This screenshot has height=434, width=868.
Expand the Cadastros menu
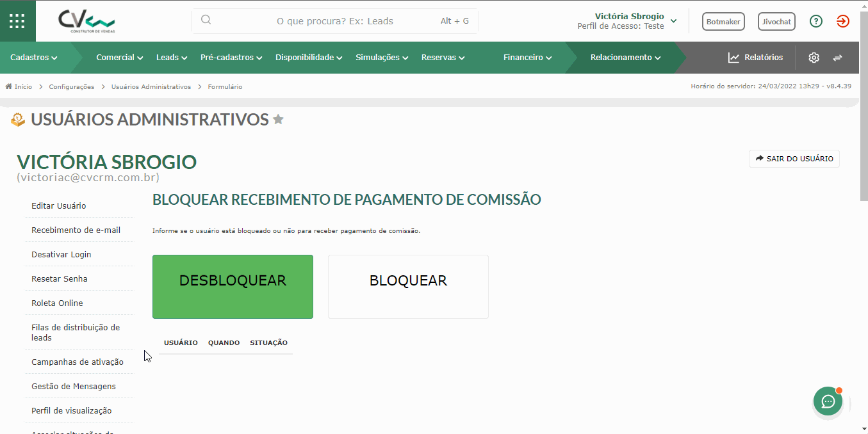tap(34, 58)
